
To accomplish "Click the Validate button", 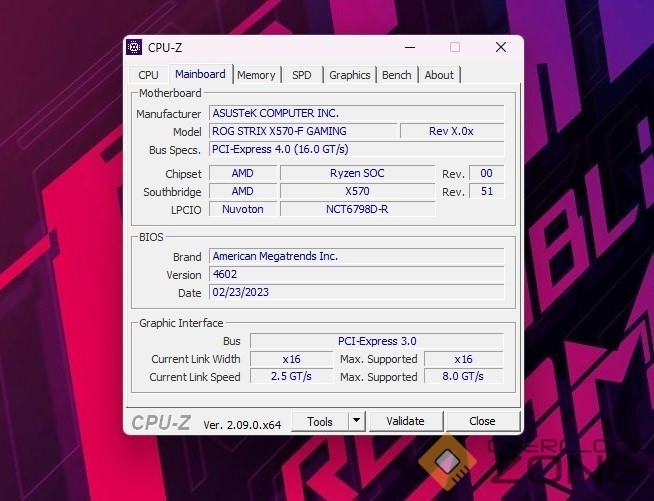I will [405, 421].
